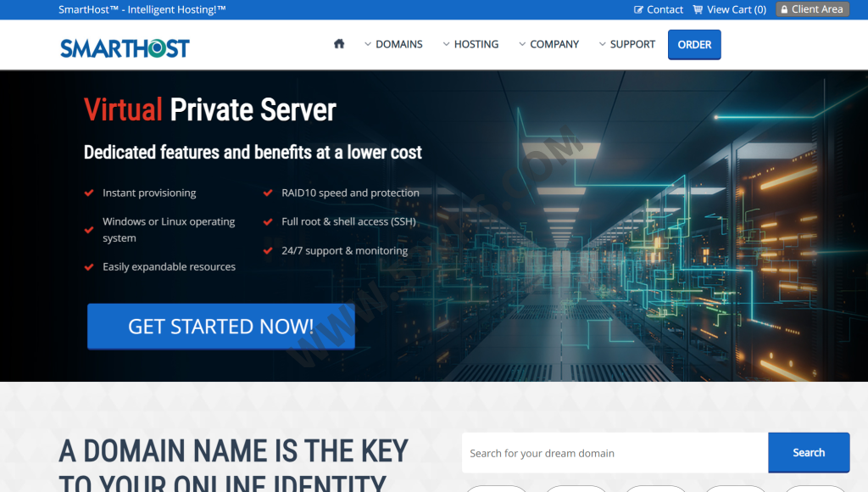
Task: Click the Client Area lock icon
Action: click(784, 9)
